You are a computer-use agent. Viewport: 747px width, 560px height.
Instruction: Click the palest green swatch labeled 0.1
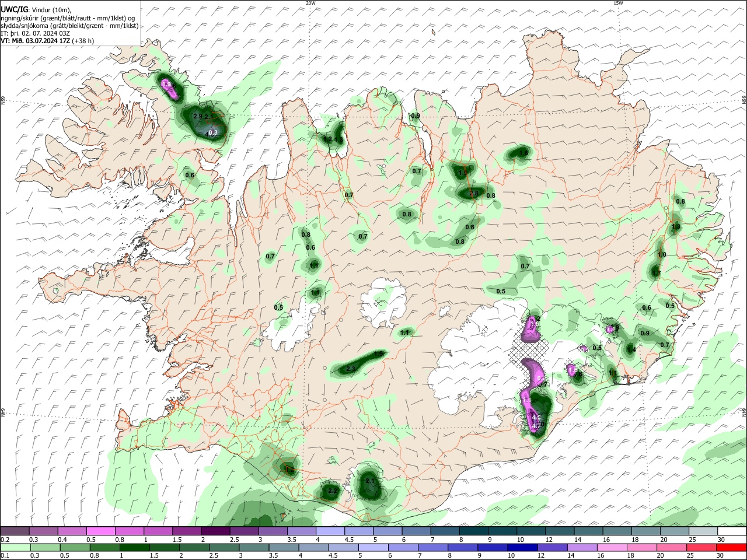pos(15,547)
